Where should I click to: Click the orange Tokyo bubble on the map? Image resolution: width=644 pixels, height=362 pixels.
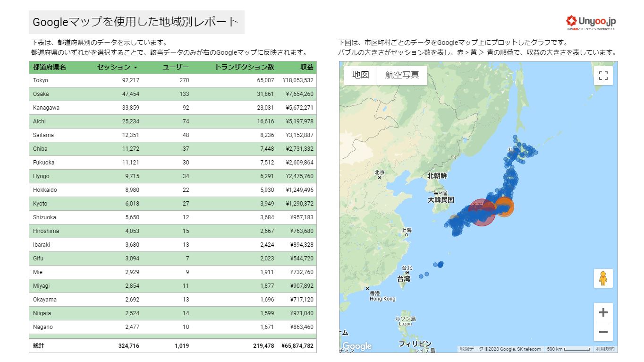505,207
